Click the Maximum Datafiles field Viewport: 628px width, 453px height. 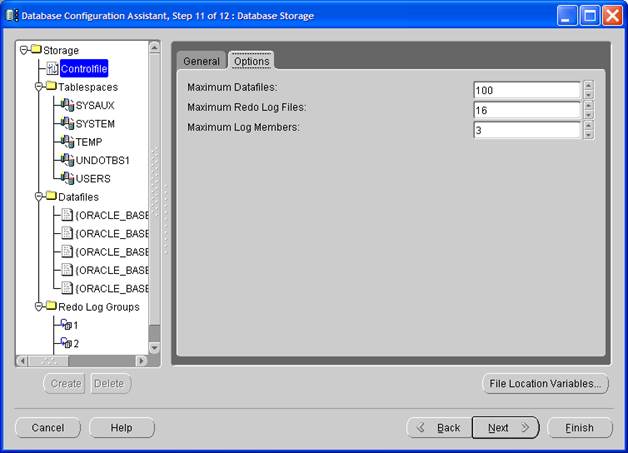pyautogui.click(x=527, y=90)
